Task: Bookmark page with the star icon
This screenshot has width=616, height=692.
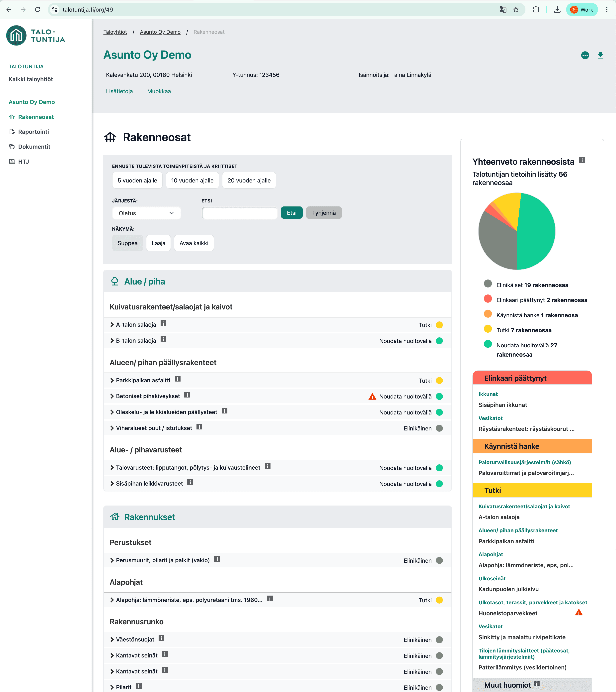Action: pos(515,10)
